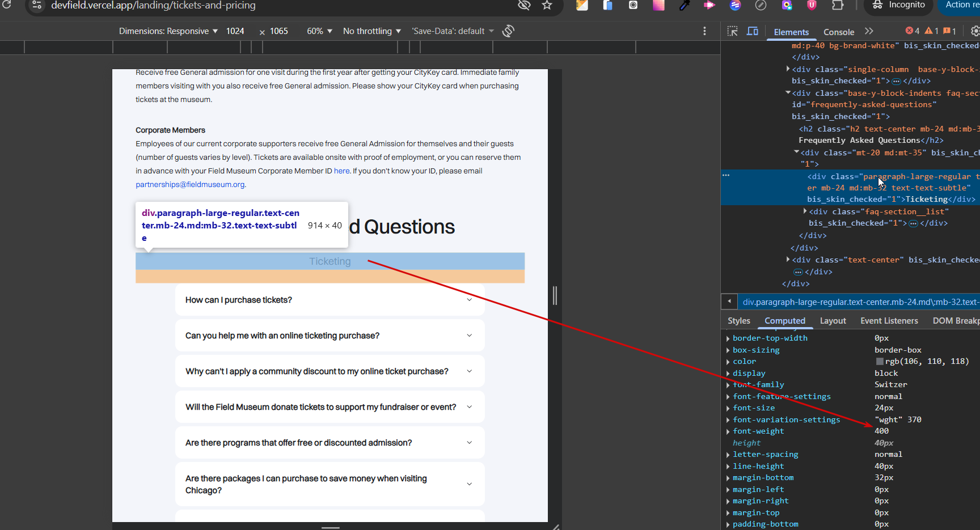Collapse the mt-20 md:mt-35 div node
This screenshot has width=980, height=530.
click(796, 152)
